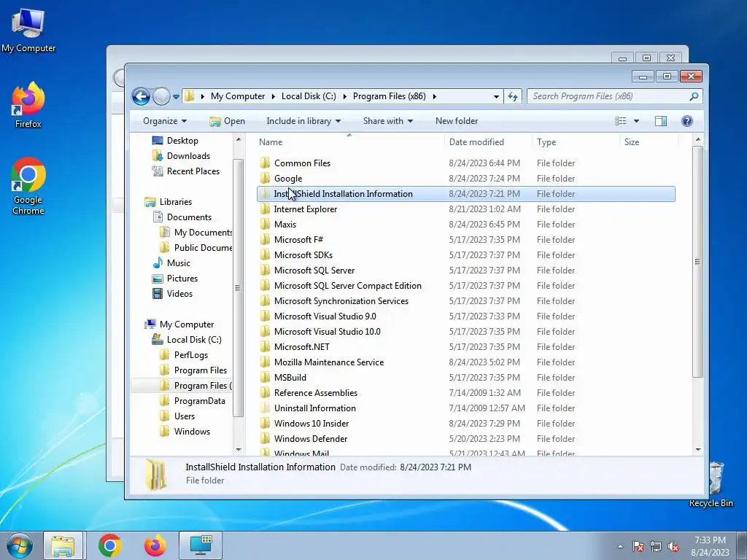Sort by the Name column header
This screenshot has width=747, height=560.
pos(271,142)
